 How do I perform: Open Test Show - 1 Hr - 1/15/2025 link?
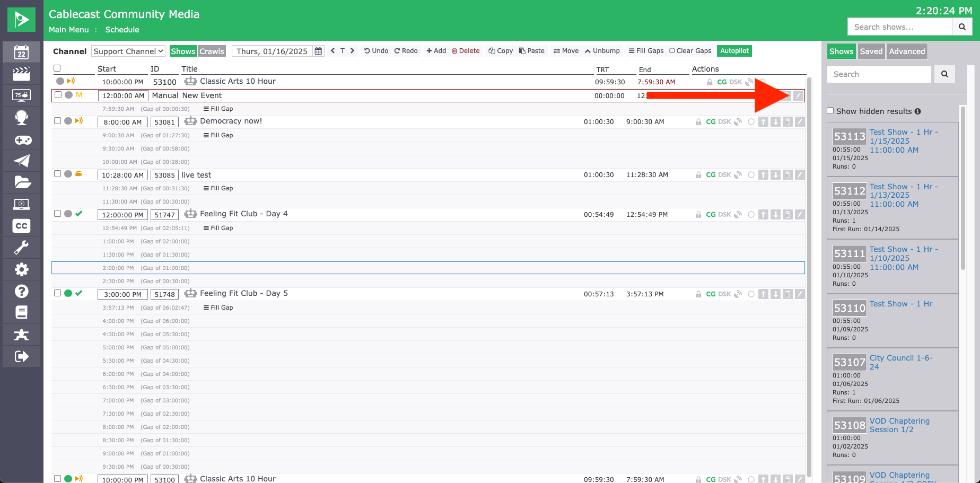point(904,141)
